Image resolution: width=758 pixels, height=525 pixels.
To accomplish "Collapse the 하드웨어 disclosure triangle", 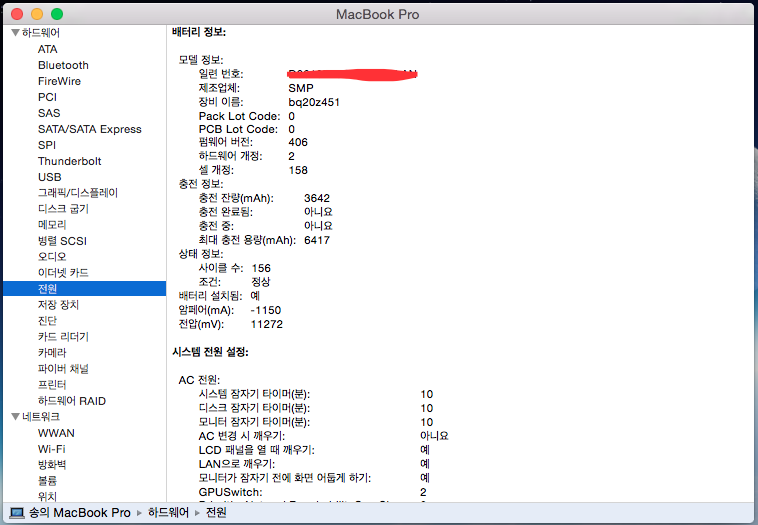I will [x=15, y=33].
